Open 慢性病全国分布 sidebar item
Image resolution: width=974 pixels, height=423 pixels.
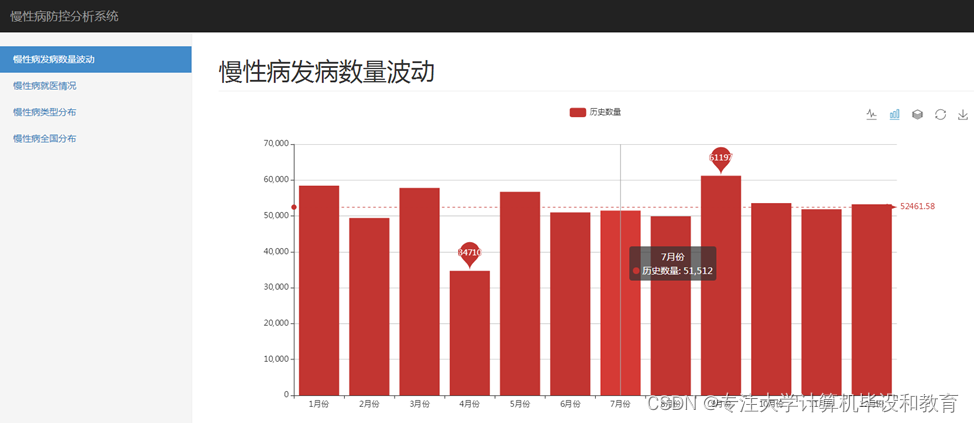pos(45,139)
